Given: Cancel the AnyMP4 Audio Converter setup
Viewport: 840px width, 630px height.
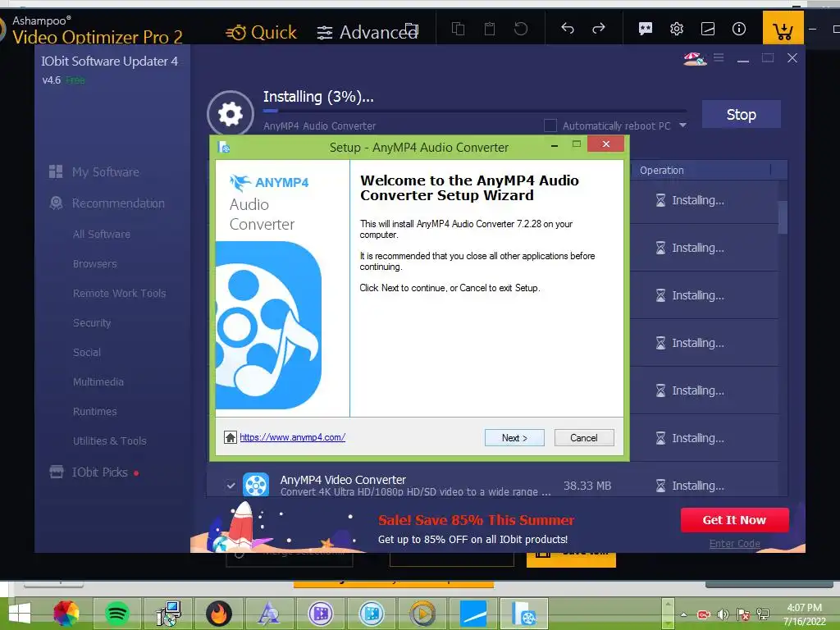Looking at the screenshot, I should 584,438.
